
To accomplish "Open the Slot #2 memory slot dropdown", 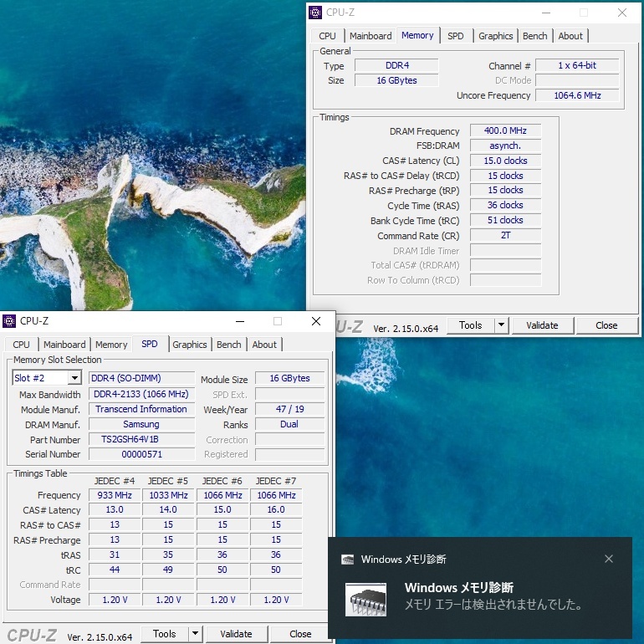I will [74, 379].
